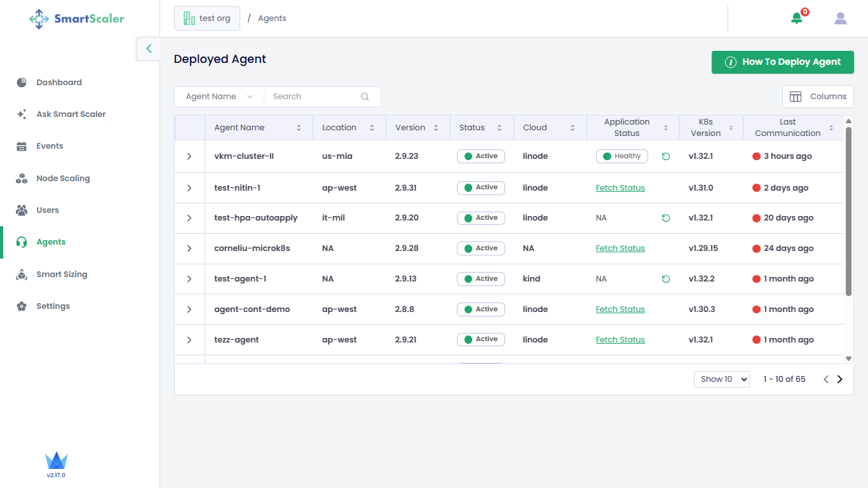The image size is (868, 488).
Task: Open Smart Sizing from the sidebar
Action: (61, 274)
